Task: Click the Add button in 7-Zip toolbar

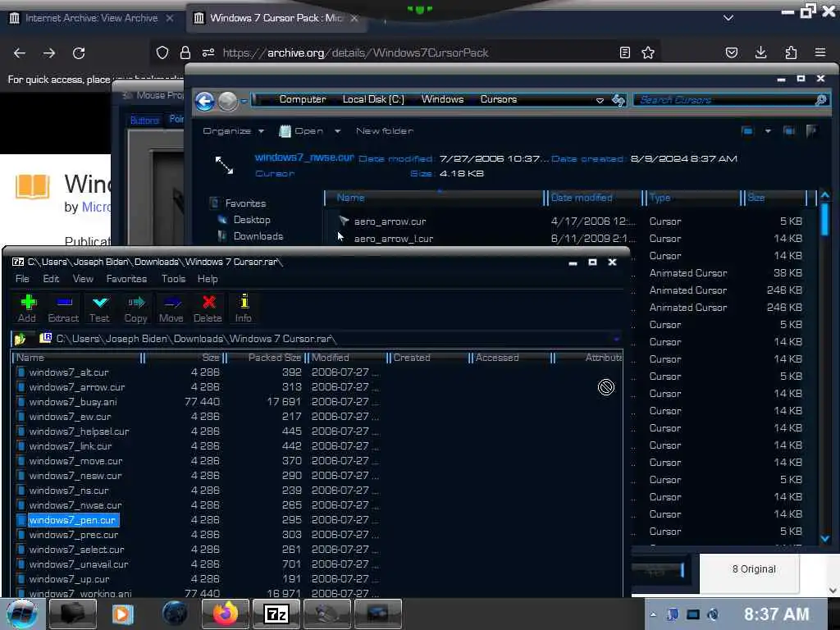Action: click(27, 308)
